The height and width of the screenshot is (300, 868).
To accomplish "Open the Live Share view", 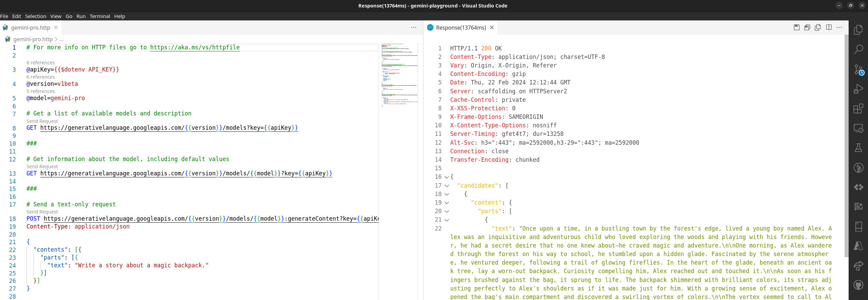I will coord(858,266).
